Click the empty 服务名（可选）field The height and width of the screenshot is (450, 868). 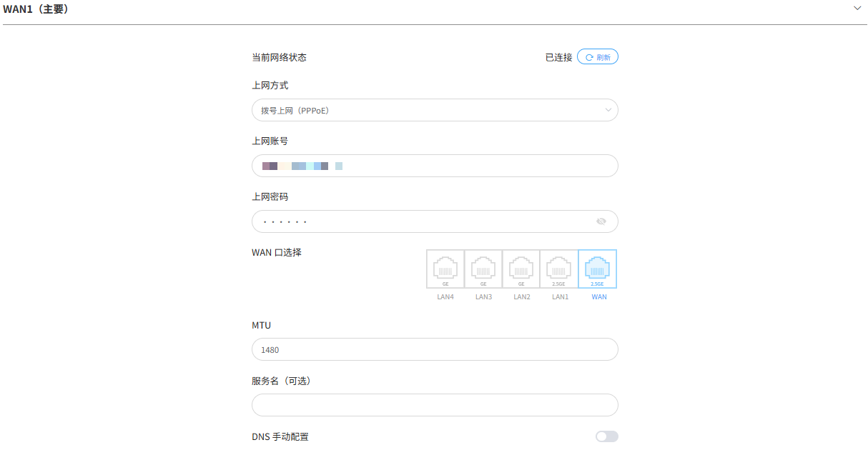[435, 405]
